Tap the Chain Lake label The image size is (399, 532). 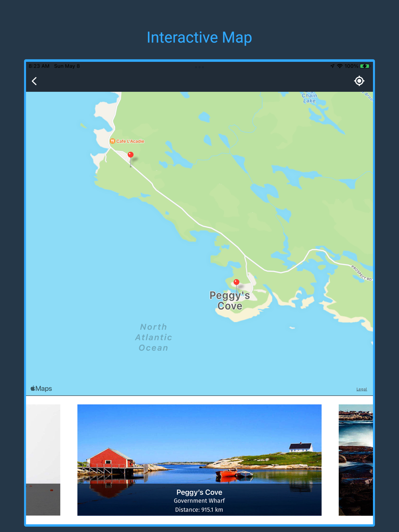pyautogui.click(x=309, y=98)
